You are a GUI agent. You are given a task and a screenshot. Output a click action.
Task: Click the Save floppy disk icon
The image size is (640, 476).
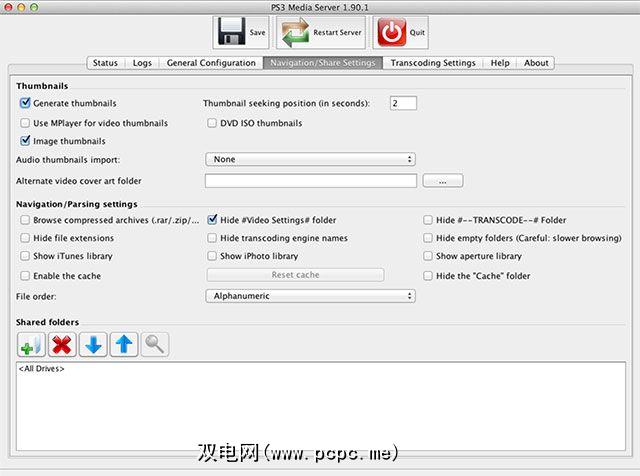(231, 32)
